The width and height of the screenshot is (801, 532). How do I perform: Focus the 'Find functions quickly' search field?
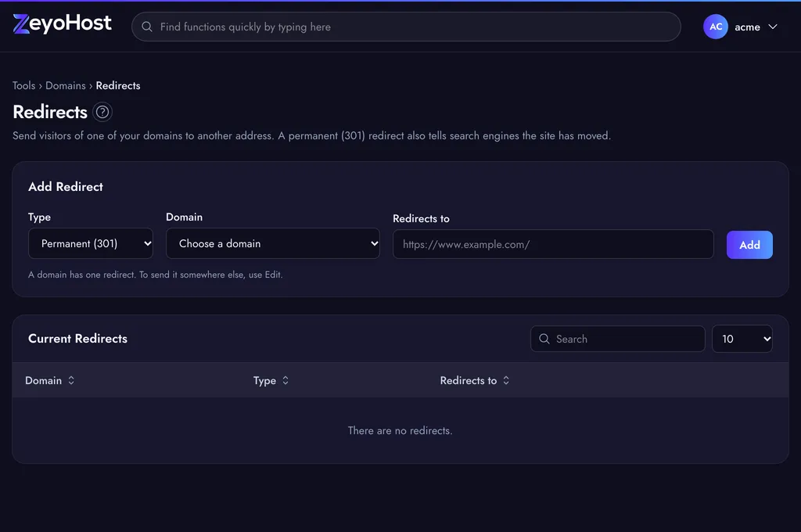tap(406, 27)
